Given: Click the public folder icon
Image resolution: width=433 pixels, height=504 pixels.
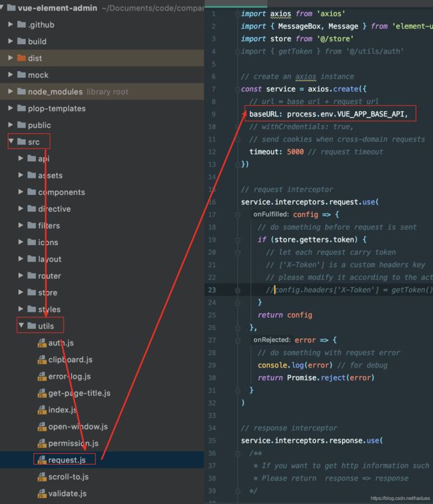Looking at the screenshot, I should (x=21, y=125).
